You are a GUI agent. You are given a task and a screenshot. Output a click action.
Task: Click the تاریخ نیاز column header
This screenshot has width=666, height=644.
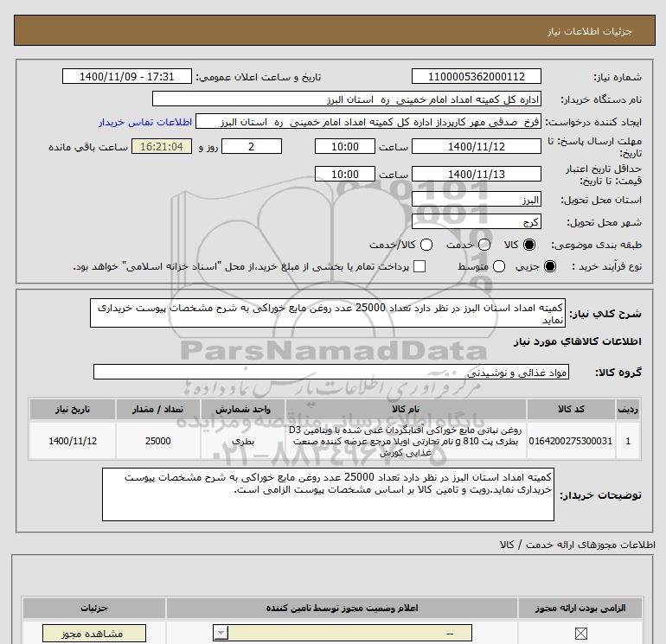pos(72,409)
